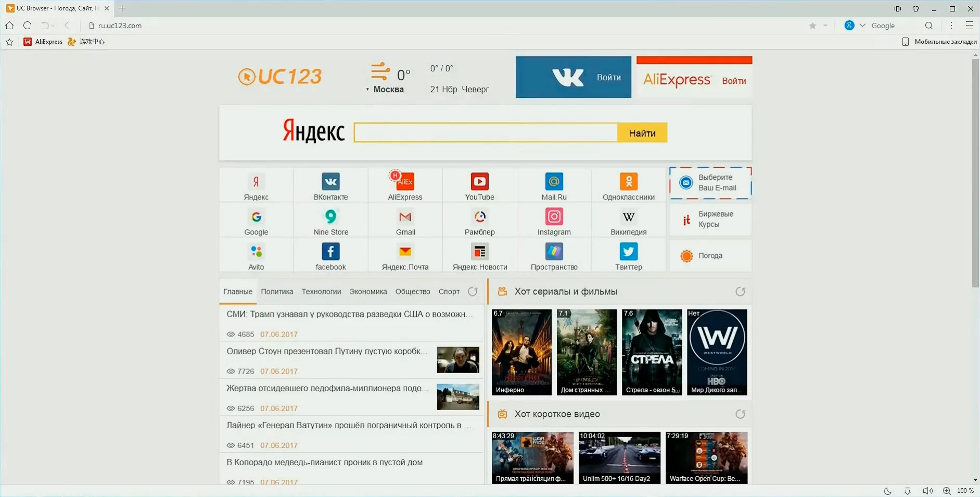This screenshot has height=497, width=980.
Task: Click the search magnifier icon in toolbar
Action: (x=929, y=26)
